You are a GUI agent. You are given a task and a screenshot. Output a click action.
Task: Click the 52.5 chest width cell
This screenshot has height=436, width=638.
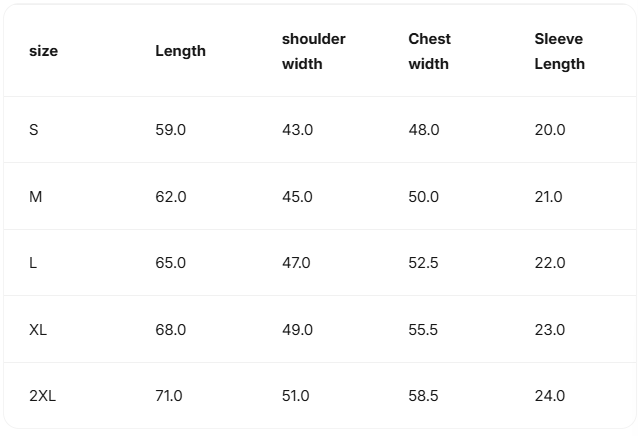(x=423, y=263)
